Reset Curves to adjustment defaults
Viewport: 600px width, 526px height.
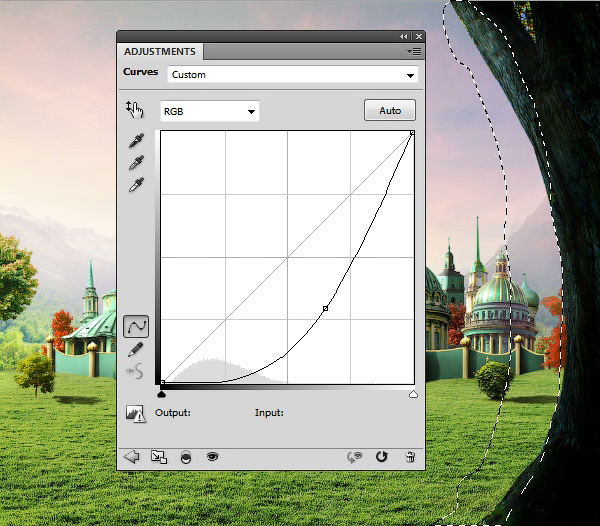click(382, 457)
